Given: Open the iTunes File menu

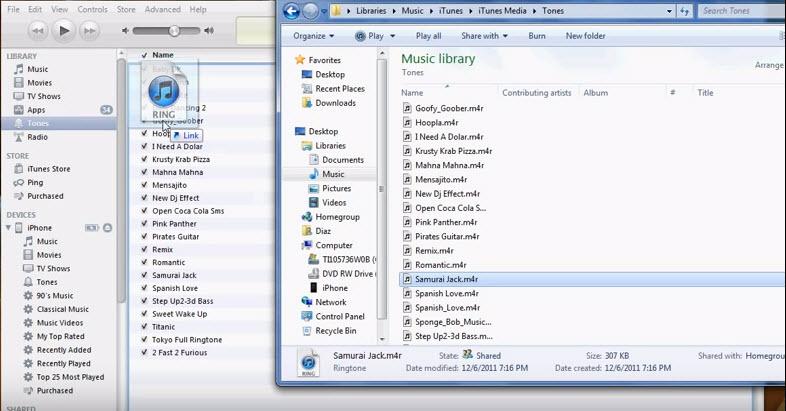Looking at the screenshot, I should (14, 9).
